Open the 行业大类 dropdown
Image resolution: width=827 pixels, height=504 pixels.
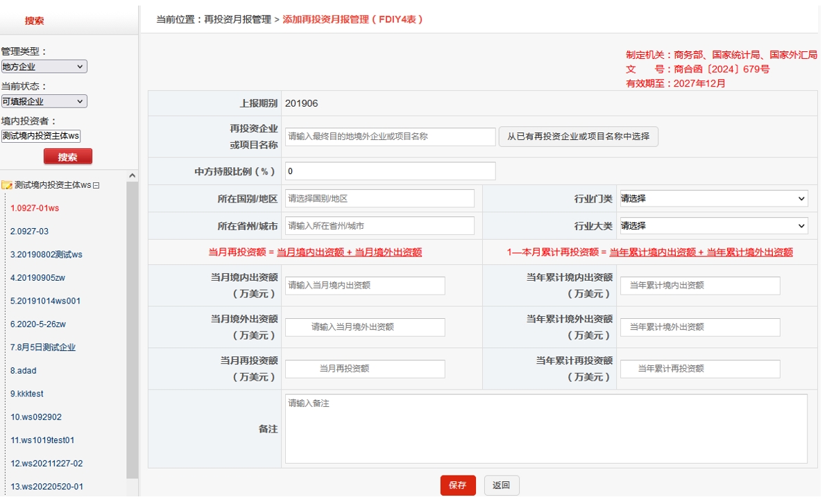click(x=715, y=225)
